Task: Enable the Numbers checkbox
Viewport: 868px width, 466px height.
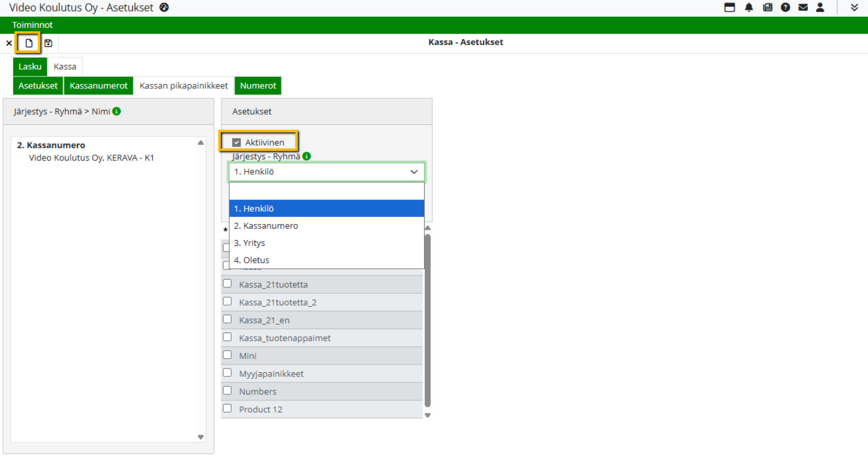Action: pyautogui.click(x=227, y=391)
